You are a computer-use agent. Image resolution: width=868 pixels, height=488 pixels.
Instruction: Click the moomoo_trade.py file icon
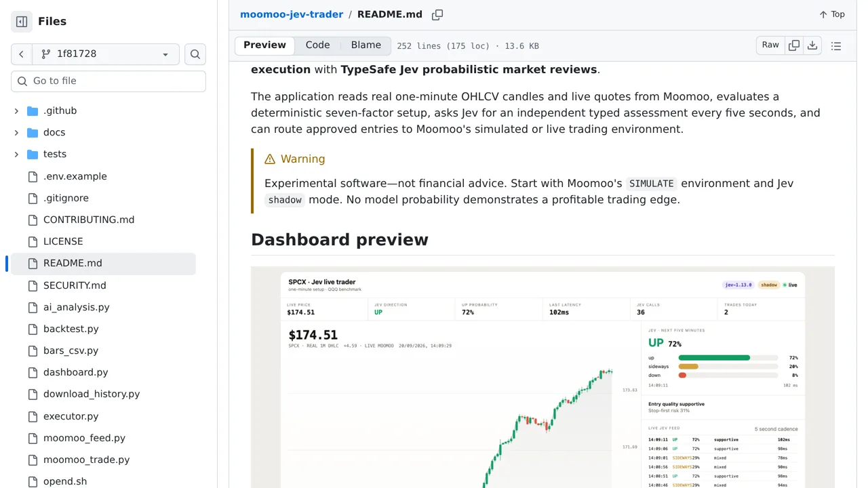click(x=33, y=460)
